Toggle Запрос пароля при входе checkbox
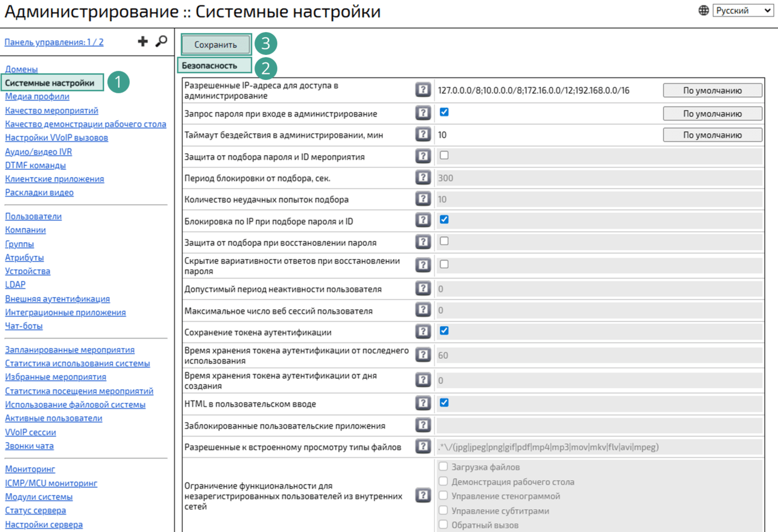 444,112
